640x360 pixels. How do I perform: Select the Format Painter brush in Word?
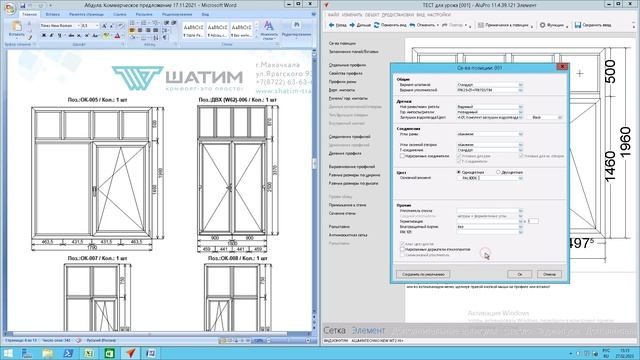[29, 37]
